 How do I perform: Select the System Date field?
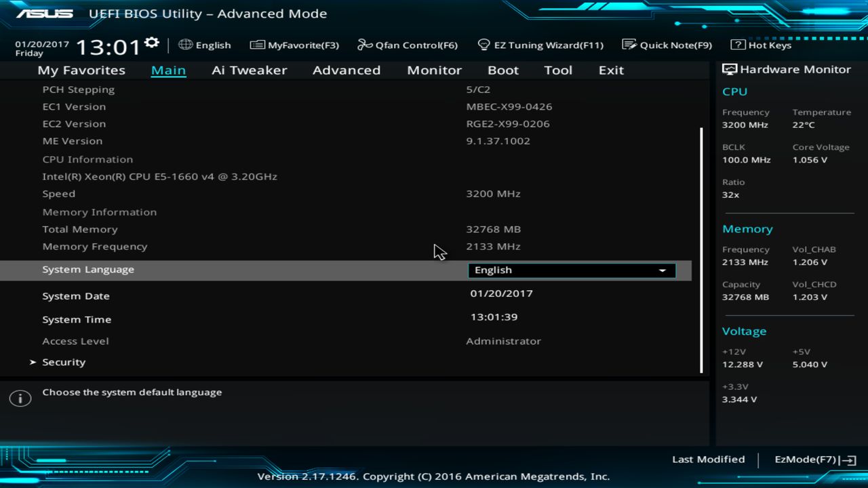(x=502, y=293)
